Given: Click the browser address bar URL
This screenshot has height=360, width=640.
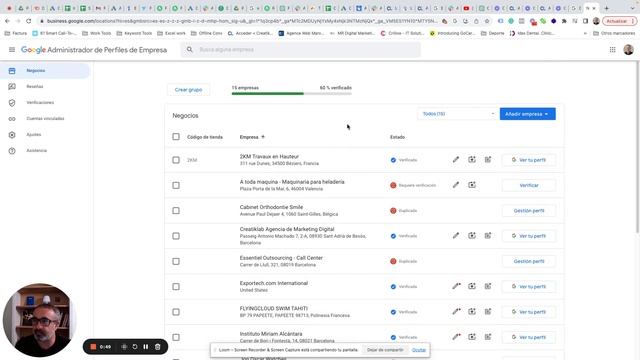Looking at the screenshot, I should 241,21.
